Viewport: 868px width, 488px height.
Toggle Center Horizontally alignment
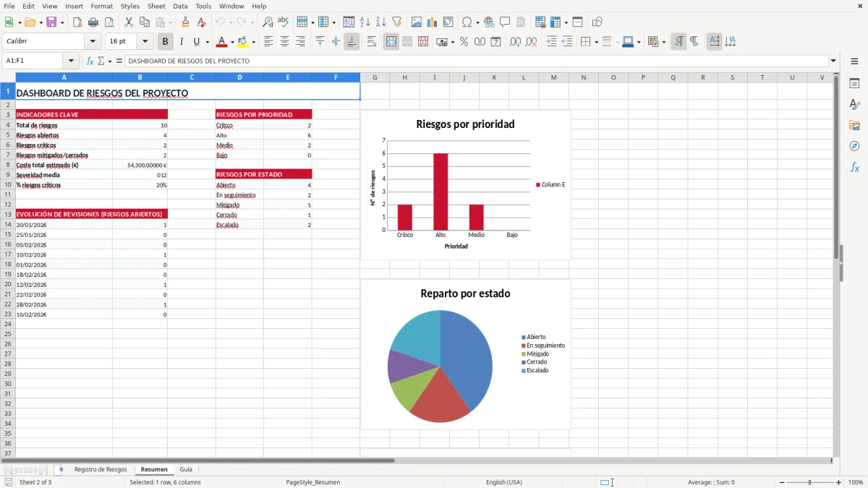click(284, 42)
